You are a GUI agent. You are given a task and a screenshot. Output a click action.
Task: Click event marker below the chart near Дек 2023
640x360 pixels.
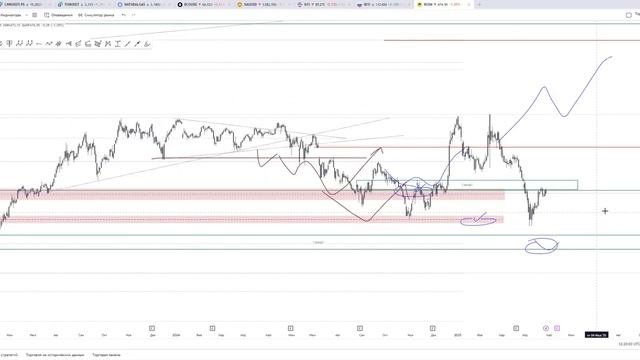[x=152, y=328]
